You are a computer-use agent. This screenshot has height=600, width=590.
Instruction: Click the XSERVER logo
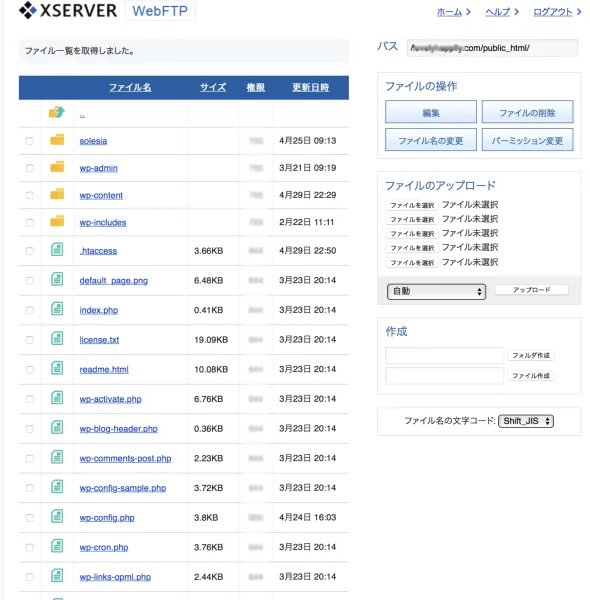coord(68,10)
